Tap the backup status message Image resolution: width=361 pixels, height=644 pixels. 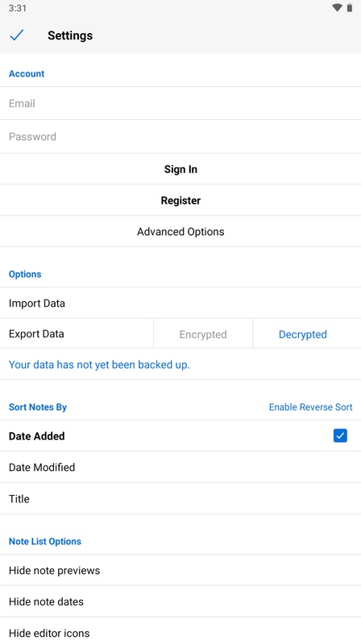click(99, 365)
